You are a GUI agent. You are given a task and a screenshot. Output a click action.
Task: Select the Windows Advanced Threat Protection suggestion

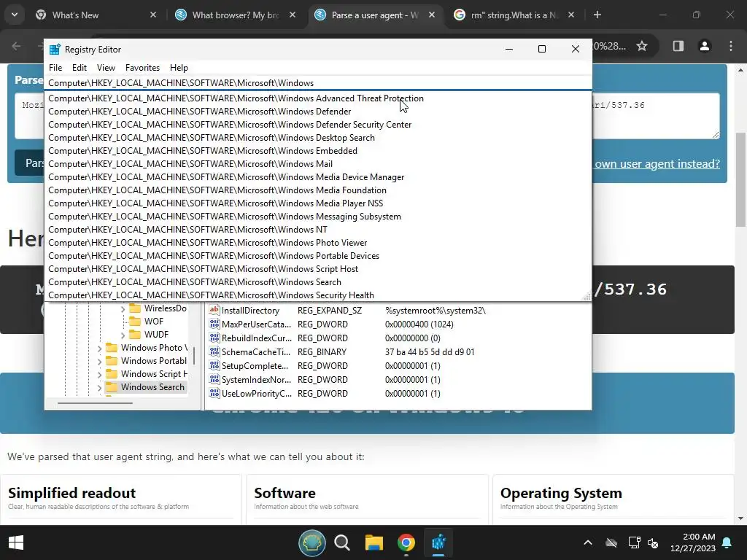tap(318, 98)
